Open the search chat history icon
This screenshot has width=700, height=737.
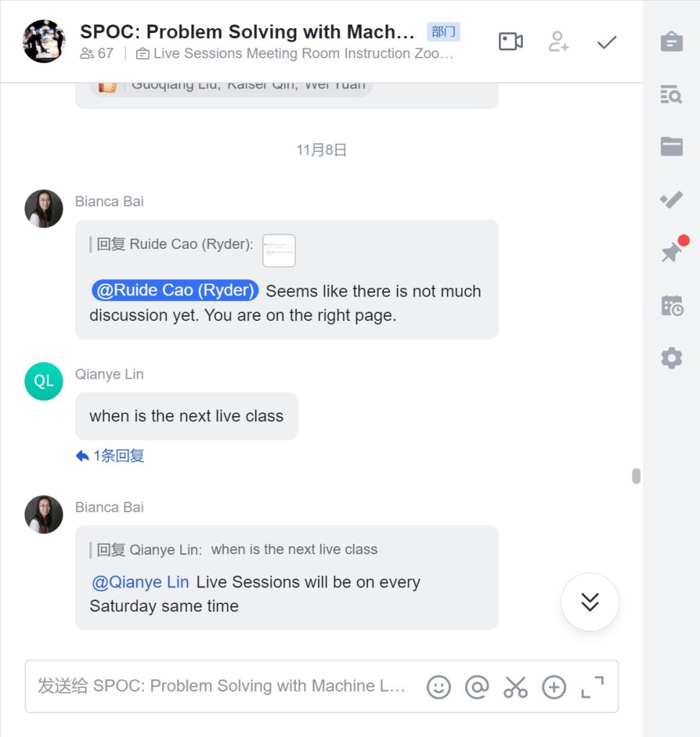(671, 94)
